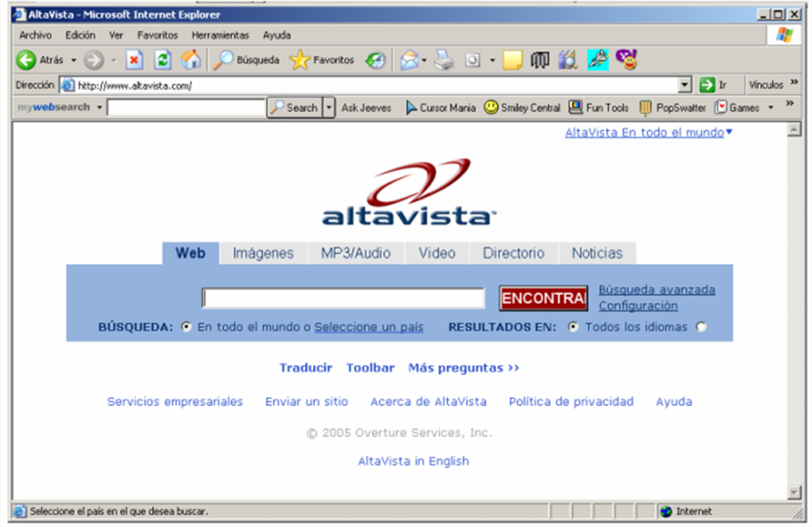The image size is (812, 527).
Task: Open the Herramientas menu
Action: pyautogui.click(x=220, y=35)
